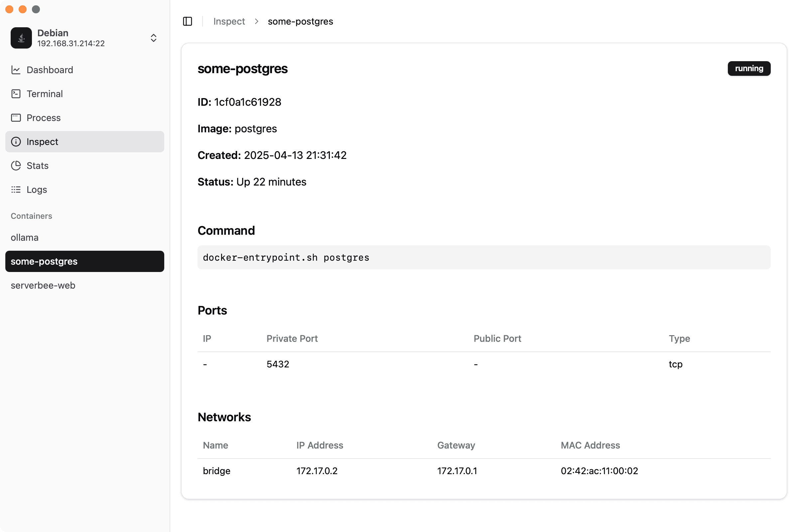The image size is (798, 532).
Task: Click the Debian server avatar icon
Action: click(21, 38)
